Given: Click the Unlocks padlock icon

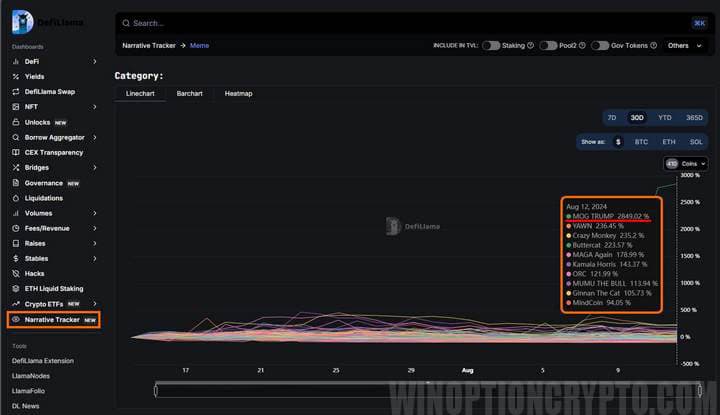Looking at the screenshot, I should (15, 122).
